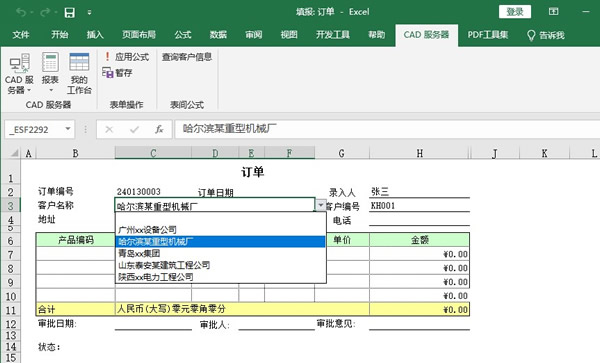Click the 告诉我 lightbulb icon
The image size is (600, 363).
tap(531, 36)
